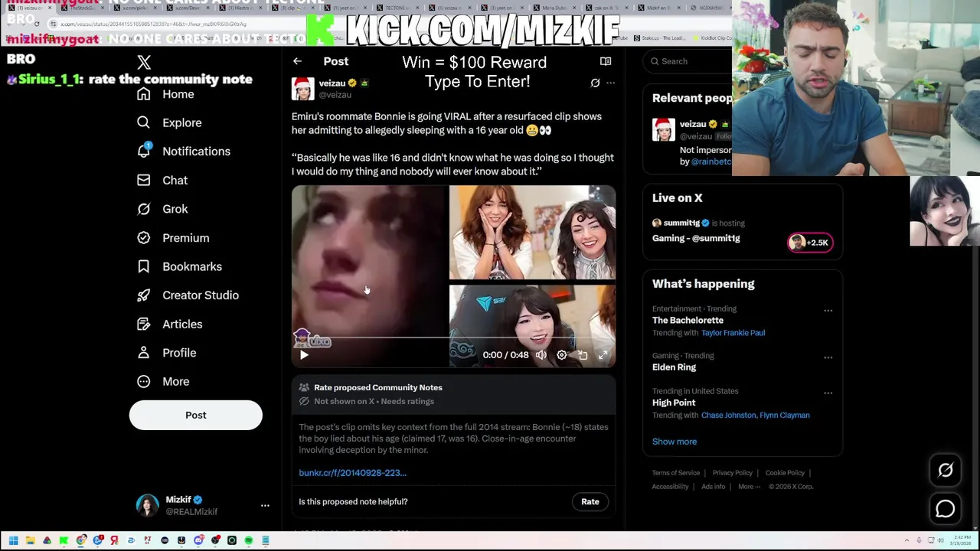Click the Profile label
The width and height of the screenshot is (980, 551).
coord(179,353)
